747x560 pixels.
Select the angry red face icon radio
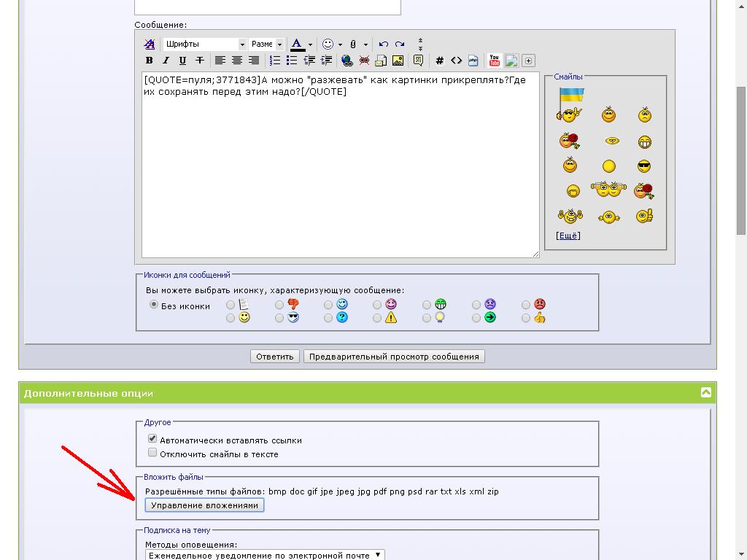525,304
